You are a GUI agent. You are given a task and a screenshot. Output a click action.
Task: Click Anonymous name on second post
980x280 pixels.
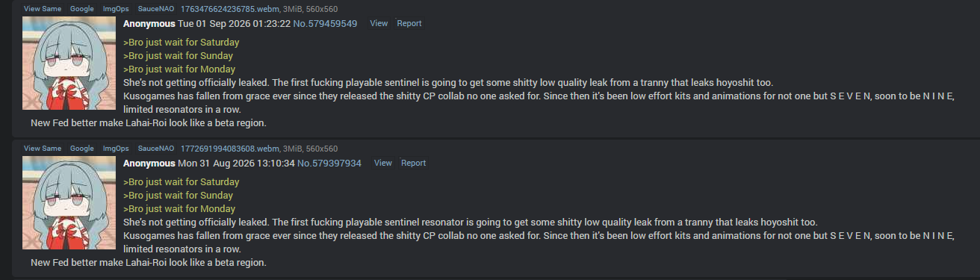[149, 164]
